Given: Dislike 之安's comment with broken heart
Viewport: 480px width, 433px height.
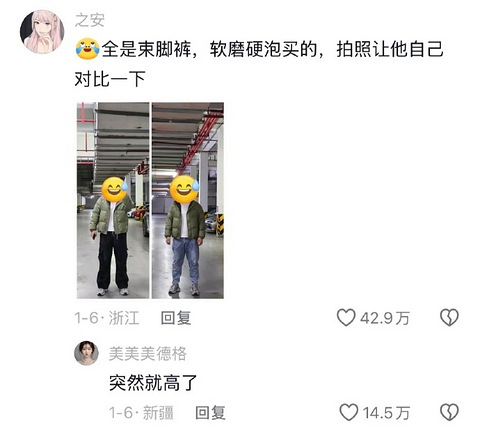Looking at the screenshot, I should tap(449, 317).
